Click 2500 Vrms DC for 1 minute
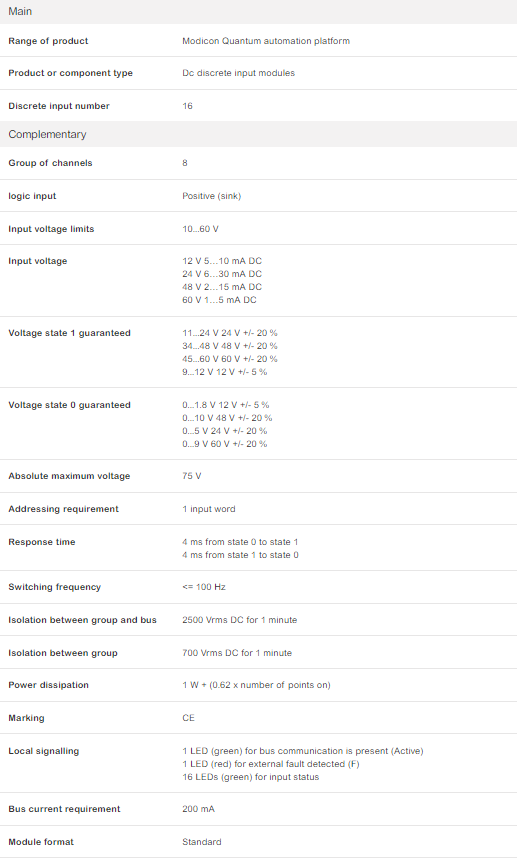 click(x=240, y=620)
